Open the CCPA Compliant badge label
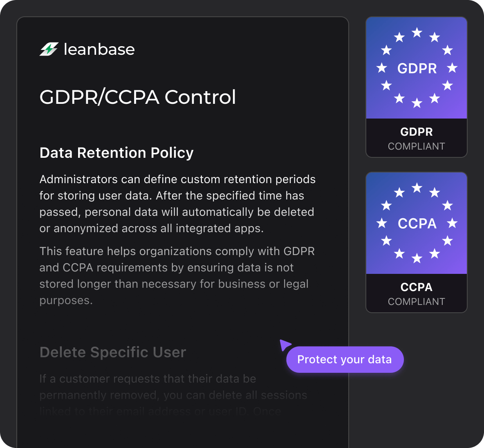 coord(417,293)
